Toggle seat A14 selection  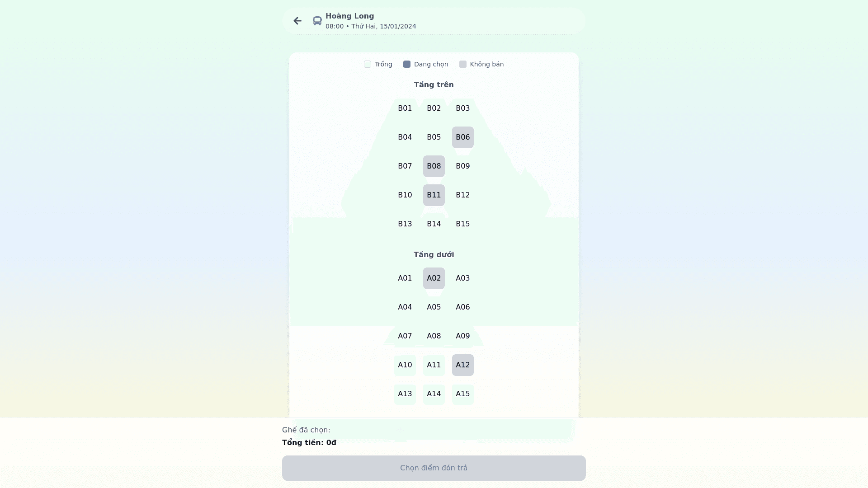click(434, 394)
